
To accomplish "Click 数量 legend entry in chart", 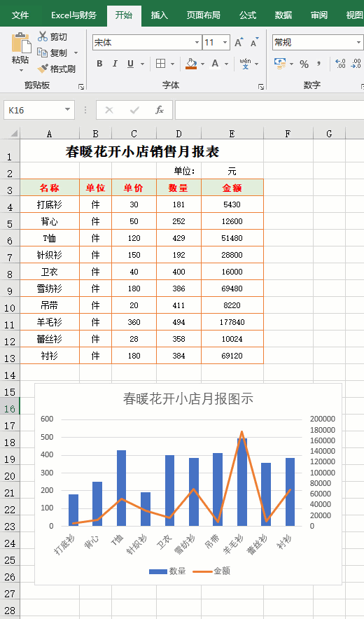I will pos(167,571).
